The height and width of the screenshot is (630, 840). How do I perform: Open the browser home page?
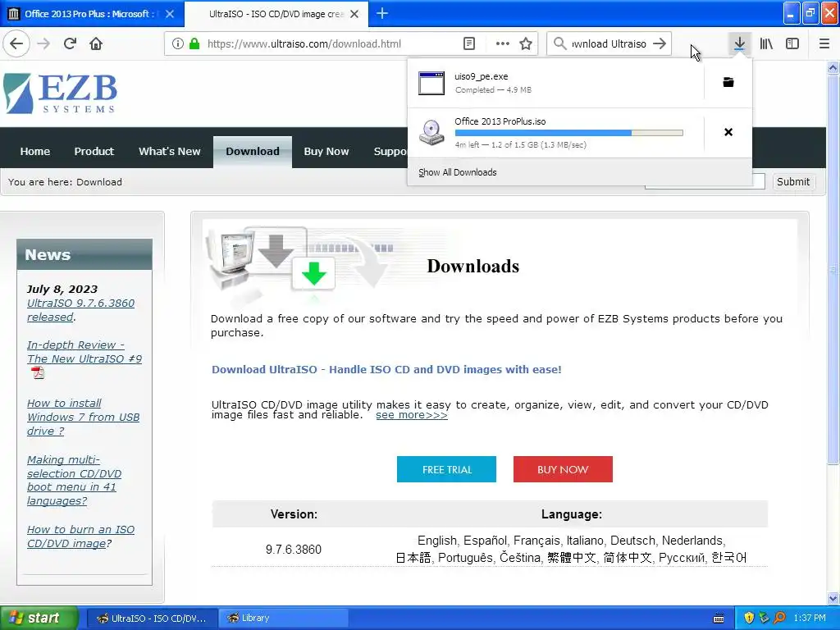point(96,44)
